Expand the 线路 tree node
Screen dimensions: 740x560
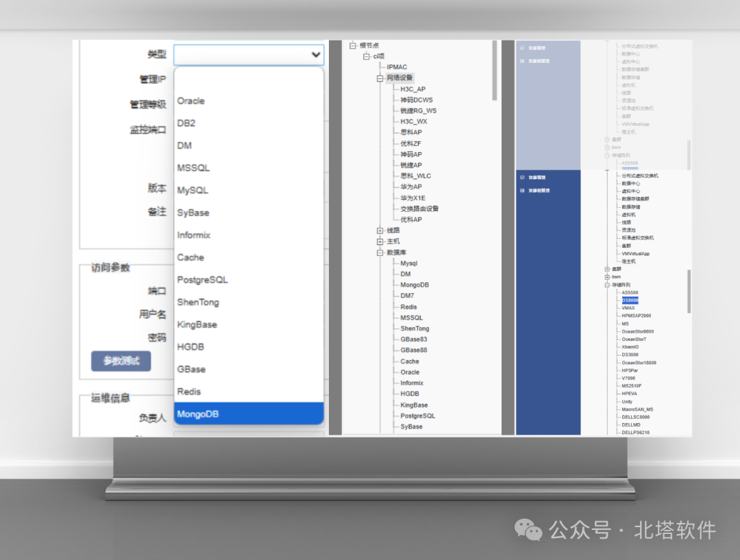click(380, 231)
